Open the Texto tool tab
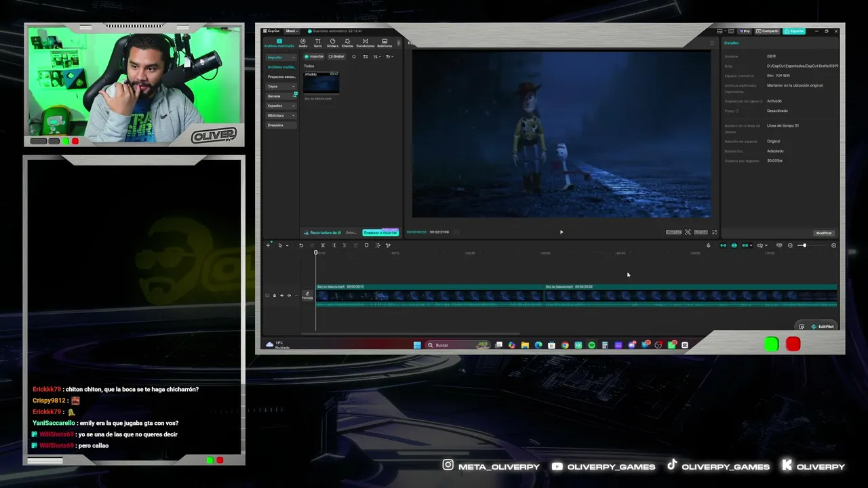Screen dimensions: 868x488 click(317, 43)
